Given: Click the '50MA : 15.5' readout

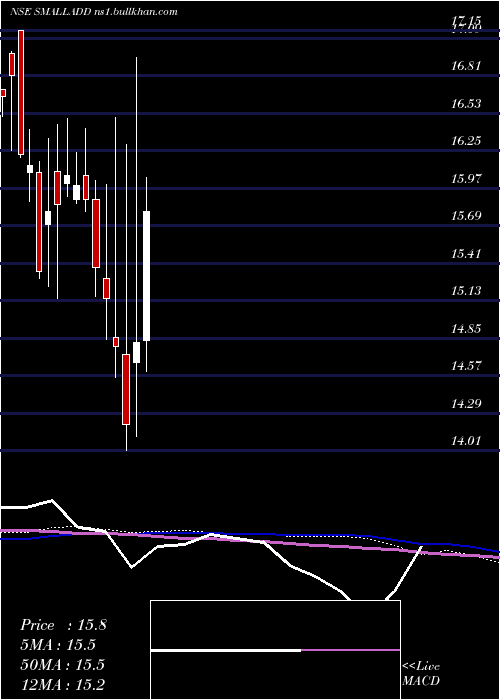Looking at the screenshot, I should (x=62, y=664).
